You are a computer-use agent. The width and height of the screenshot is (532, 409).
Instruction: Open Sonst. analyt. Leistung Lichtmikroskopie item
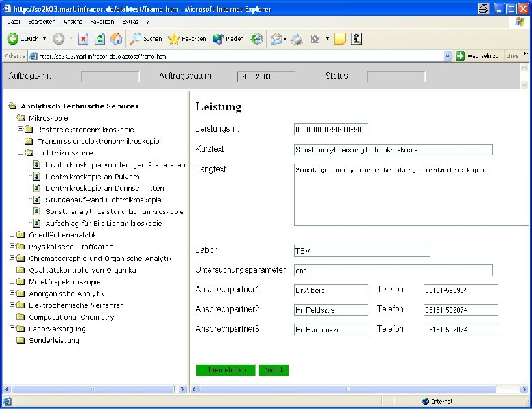(x=115, y=211)
